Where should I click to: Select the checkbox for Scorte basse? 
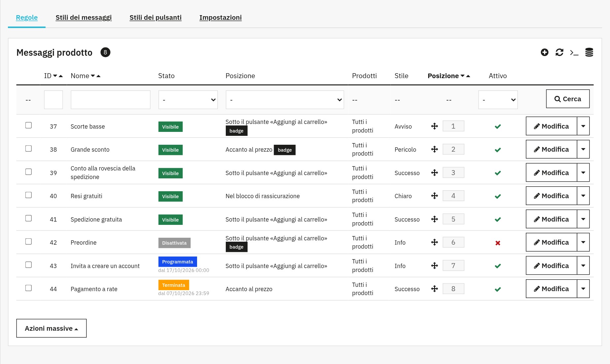29,125
